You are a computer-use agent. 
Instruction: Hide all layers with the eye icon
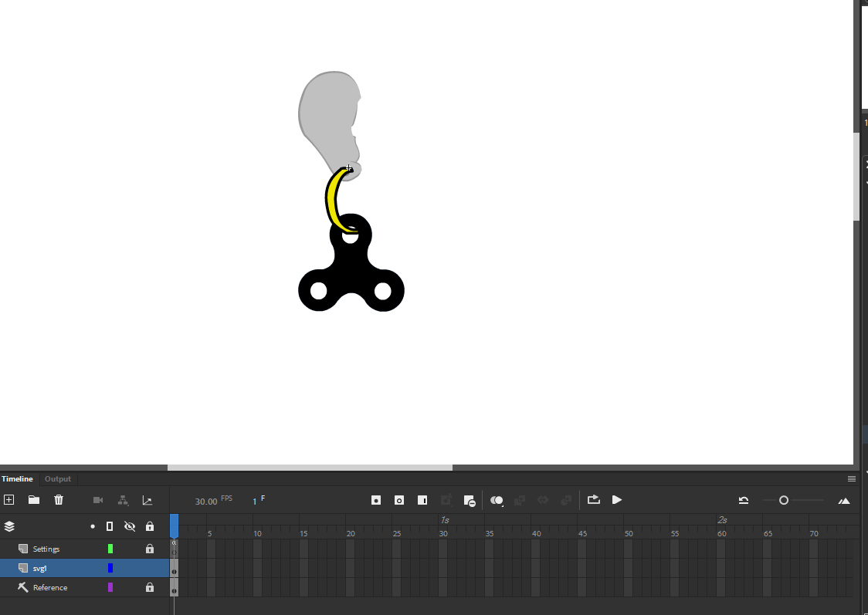130,526
